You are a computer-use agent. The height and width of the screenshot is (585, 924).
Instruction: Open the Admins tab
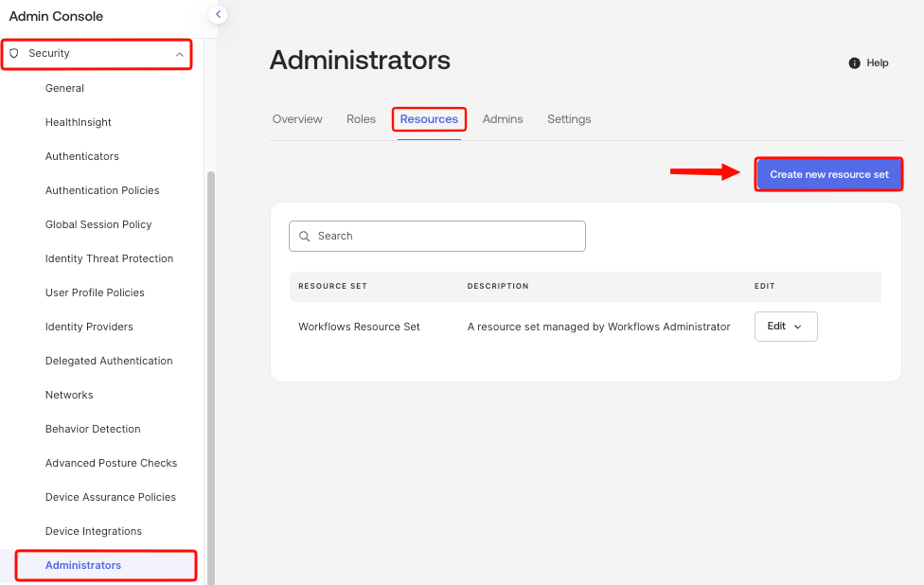(503, 119)
